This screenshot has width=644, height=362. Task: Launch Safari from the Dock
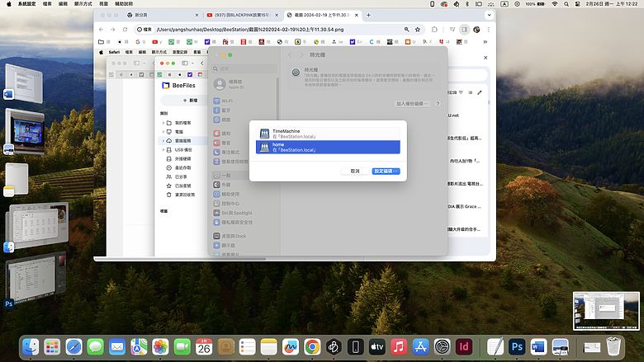[x=74, y=347]
